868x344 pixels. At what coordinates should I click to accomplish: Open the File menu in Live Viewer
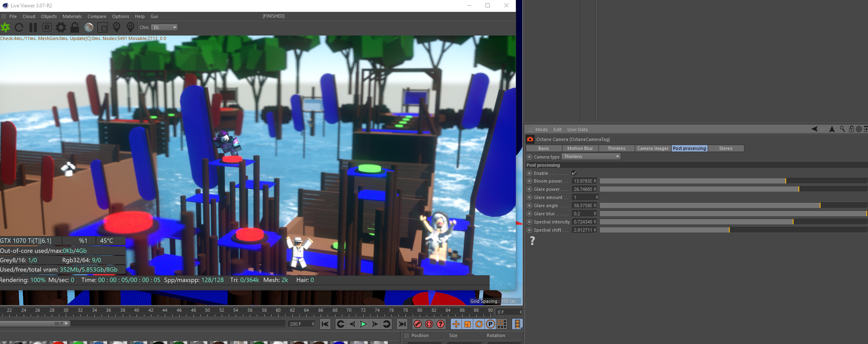[13, 16]
